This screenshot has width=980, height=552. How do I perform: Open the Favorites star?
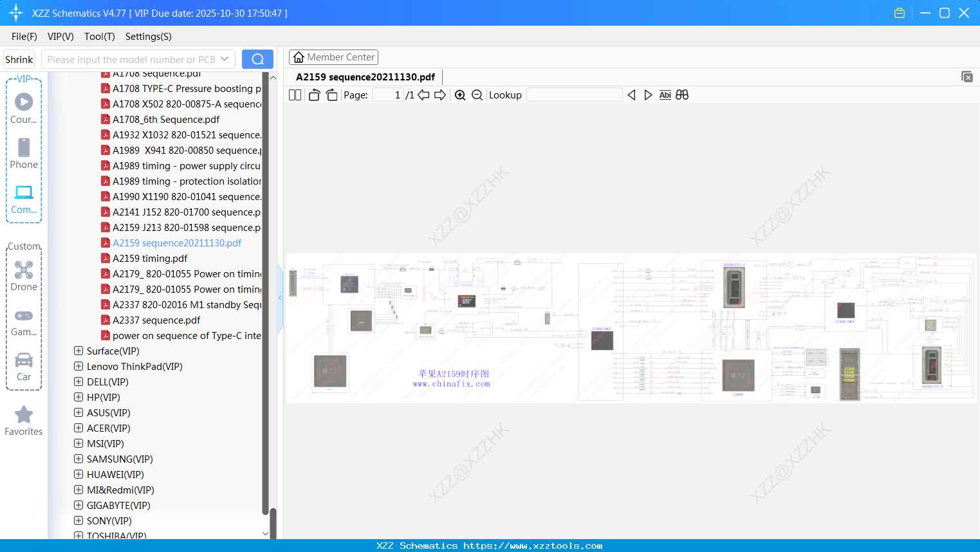(24, 421)
